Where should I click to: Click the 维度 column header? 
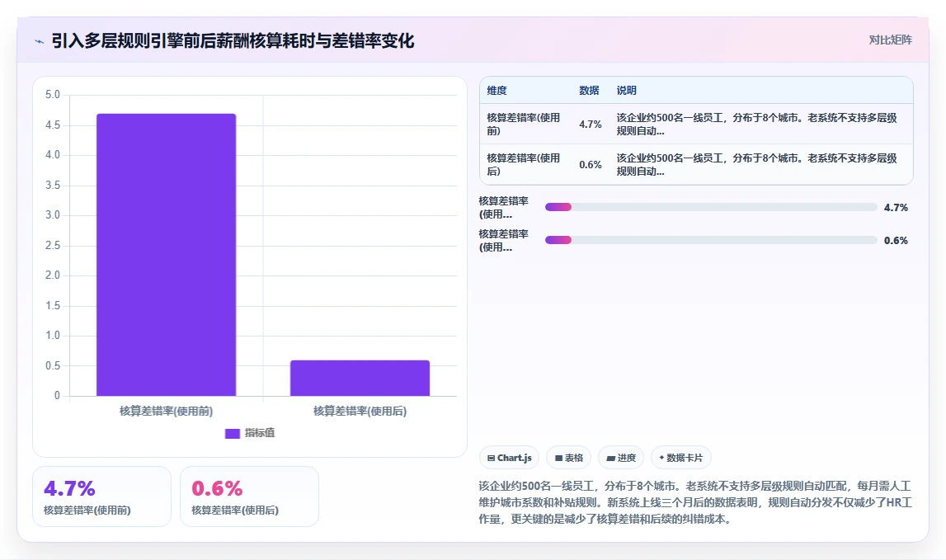point(497,91)
